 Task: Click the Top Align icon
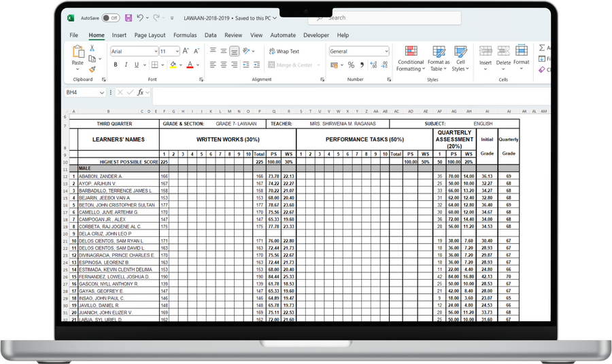pos(213,51)
